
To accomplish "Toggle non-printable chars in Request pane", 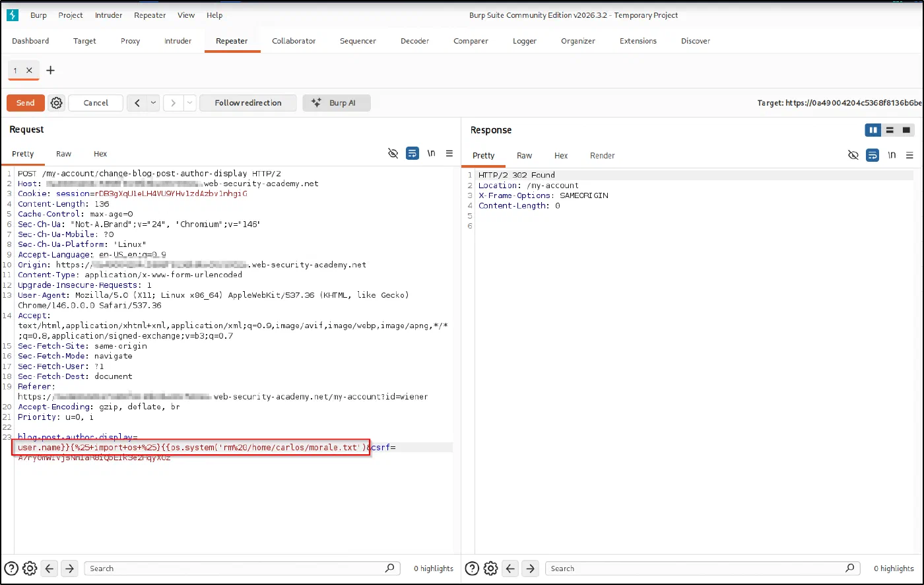I will click(x=432, y=153).
